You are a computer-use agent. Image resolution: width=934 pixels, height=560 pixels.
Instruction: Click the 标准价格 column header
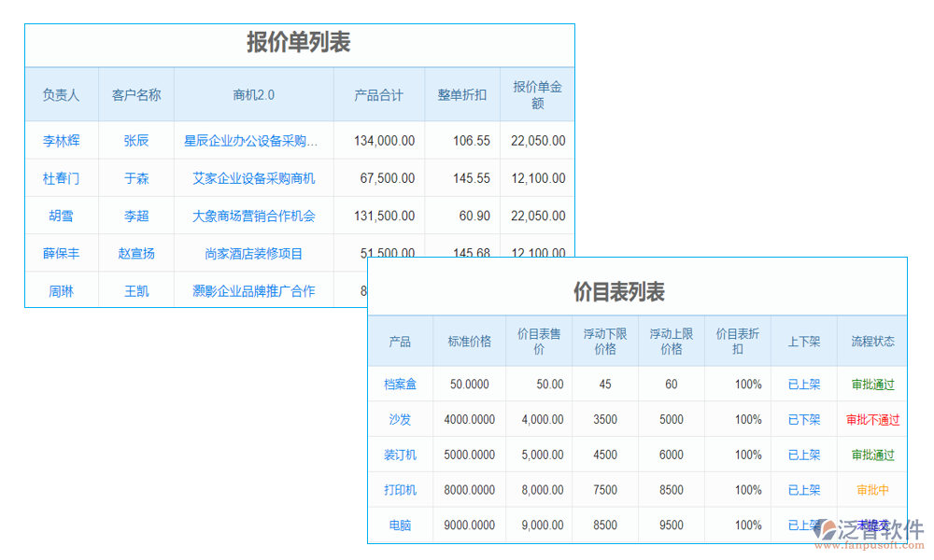pos(468,341)
